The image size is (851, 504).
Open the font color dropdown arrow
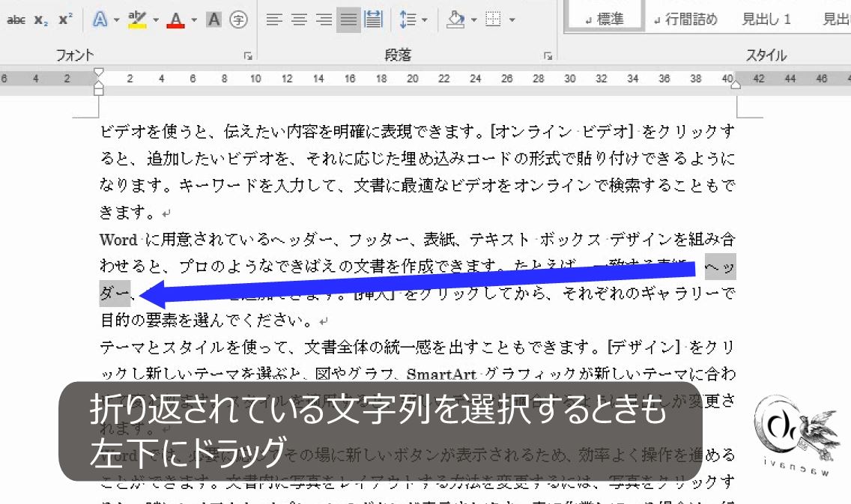(194, 20)
